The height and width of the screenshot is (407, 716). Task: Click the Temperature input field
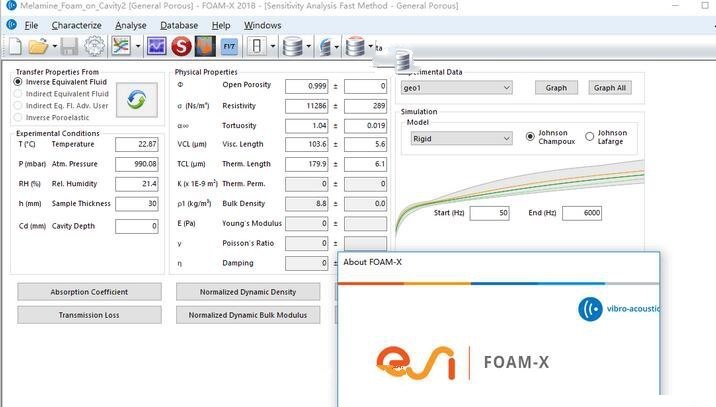pyautogui.click(x=137, y=144)
